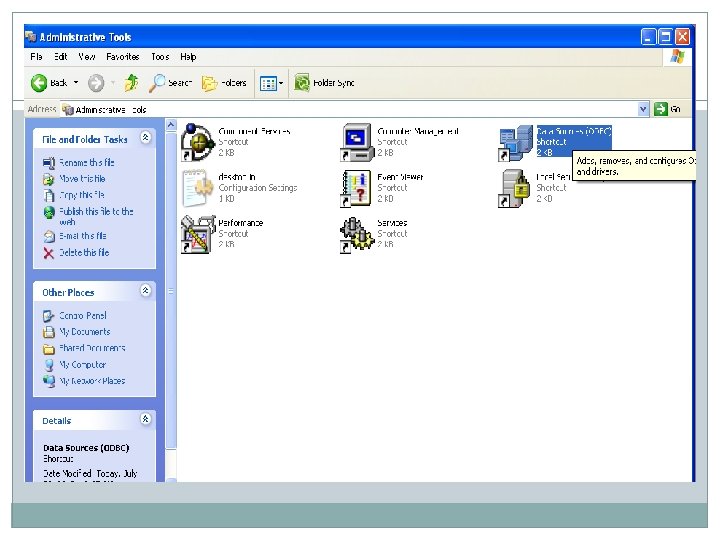Select the desktop.ini file icon
Image resolution: width=720 pixels, height=540 pixels.
click(x=198, y=188)
